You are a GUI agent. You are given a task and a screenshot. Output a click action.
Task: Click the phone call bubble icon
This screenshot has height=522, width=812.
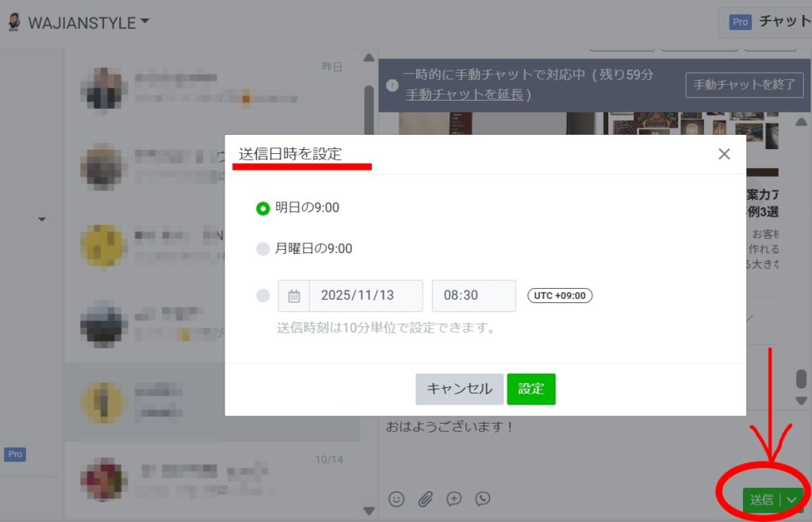pyautogui.click(x=482, y=499)
